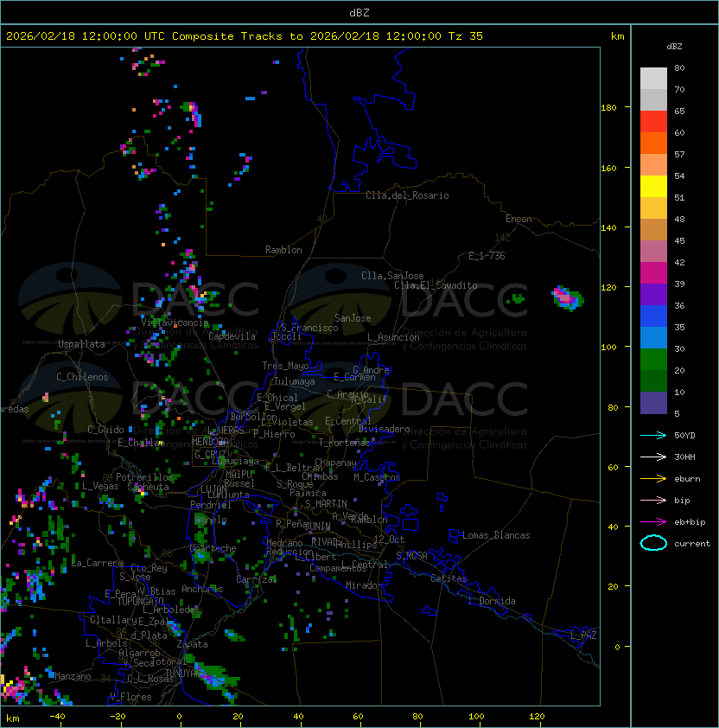Select the light gray 70-80 dBZ swatch
719x728 pixels.
point(653,78)
